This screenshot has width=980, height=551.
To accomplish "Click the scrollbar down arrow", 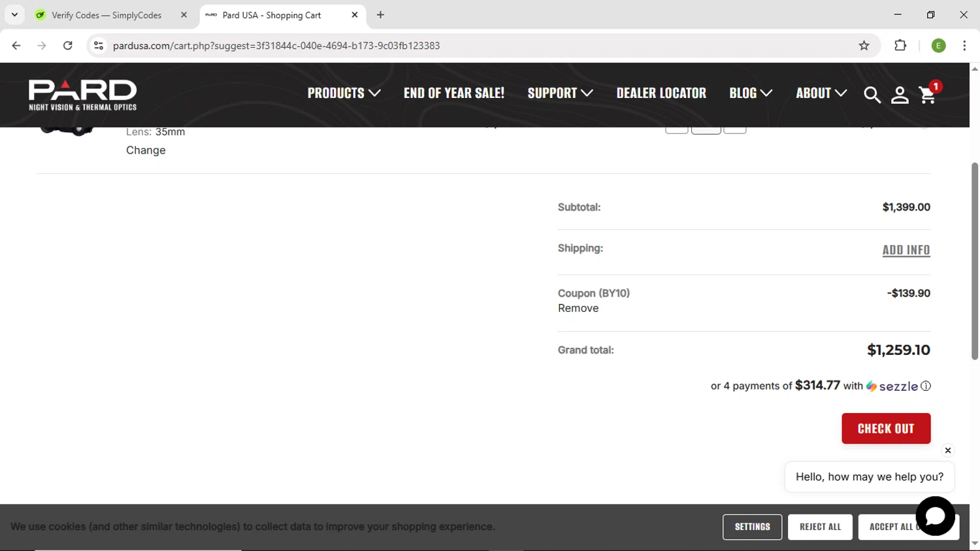I will 975,544.
